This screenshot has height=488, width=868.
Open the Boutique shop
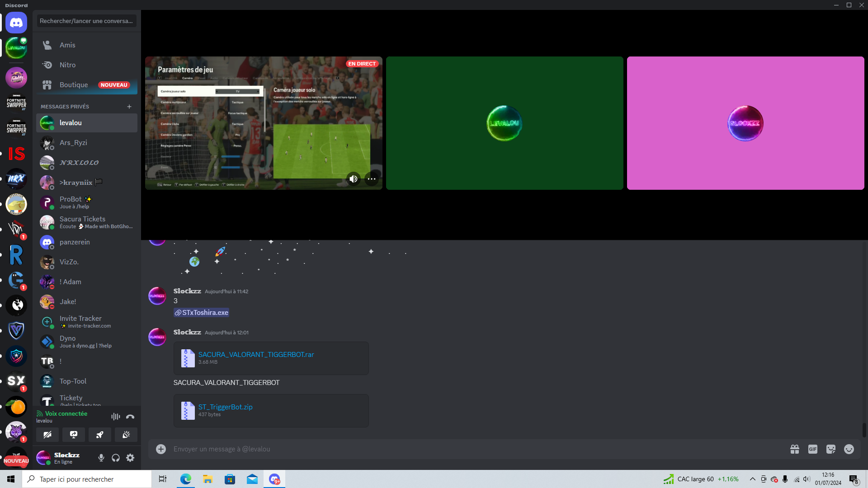(87, 85)
